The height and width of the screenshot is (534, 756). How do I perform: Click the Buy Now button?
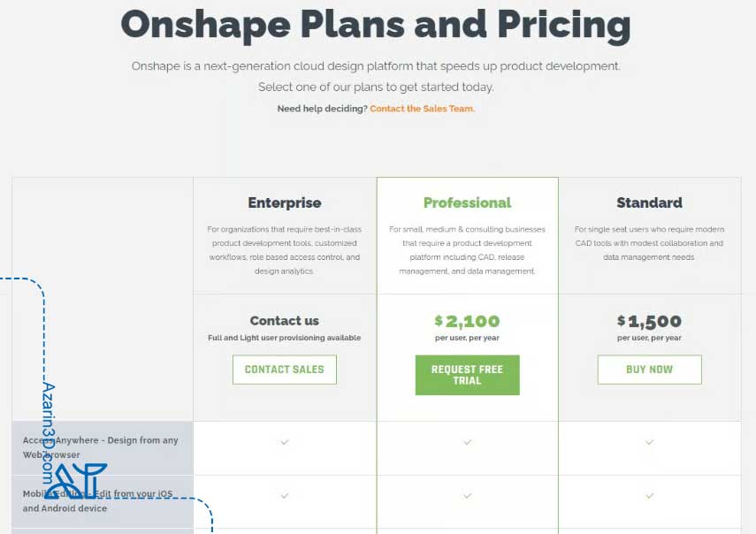pos(649,370)
